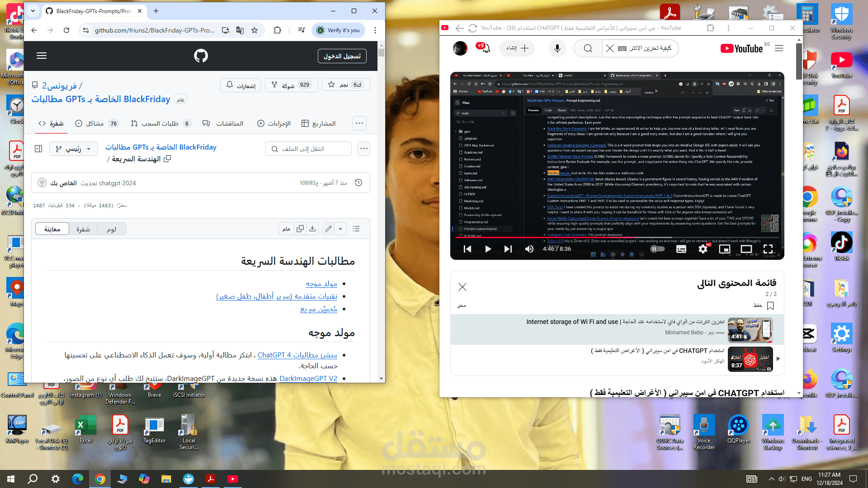The width and height of the screenshot is (868, 488).
Task: Switch to the شفرة code tab
Action: 51,123
